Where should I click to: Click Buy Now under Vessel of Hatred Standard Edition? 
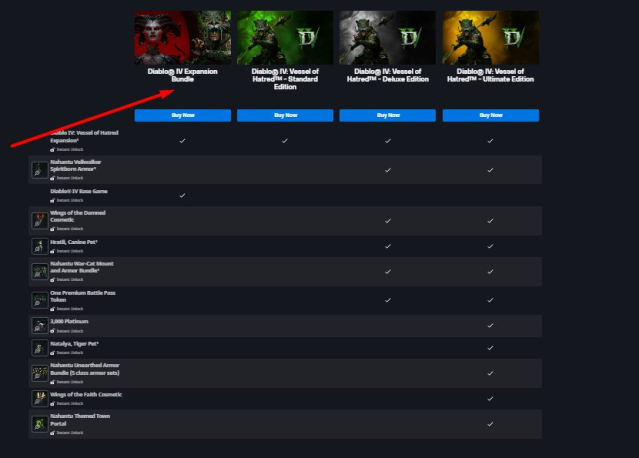285,115
